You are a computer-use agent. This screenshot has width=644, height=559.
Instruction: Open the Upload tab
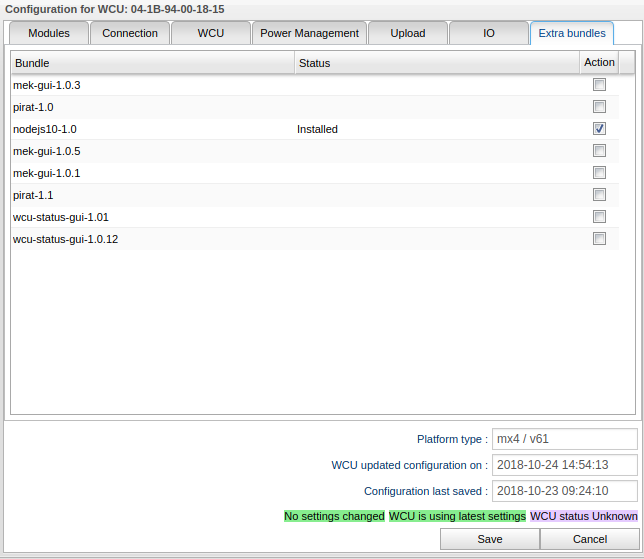pyautogui.click(x=407, y=33)
